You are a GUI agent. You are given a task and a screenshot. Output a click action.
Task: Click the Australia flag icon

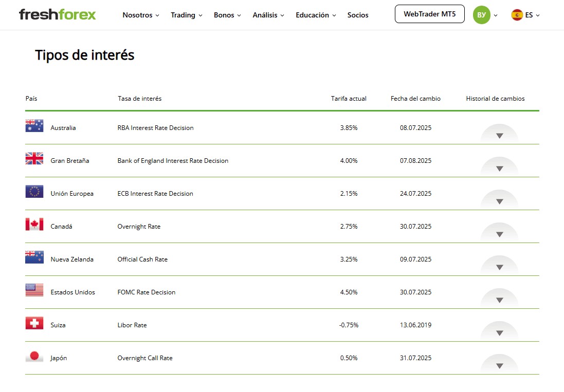(34, 126)
